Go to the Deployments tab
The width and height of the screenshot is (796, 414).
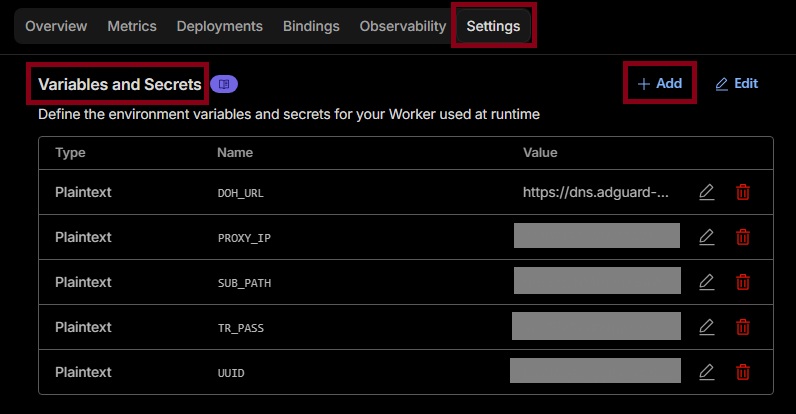(x=219, y=26)
